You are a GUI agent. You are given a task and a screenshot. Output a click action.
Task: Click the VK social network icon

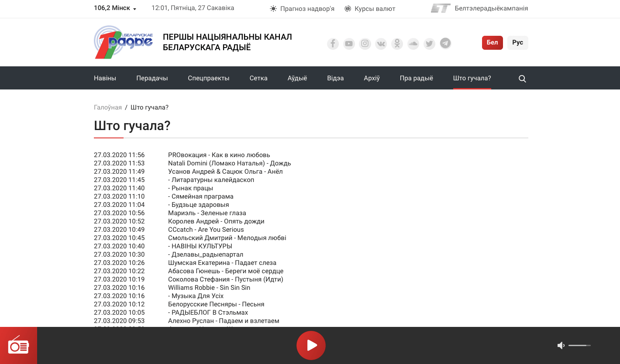[381, 44]
